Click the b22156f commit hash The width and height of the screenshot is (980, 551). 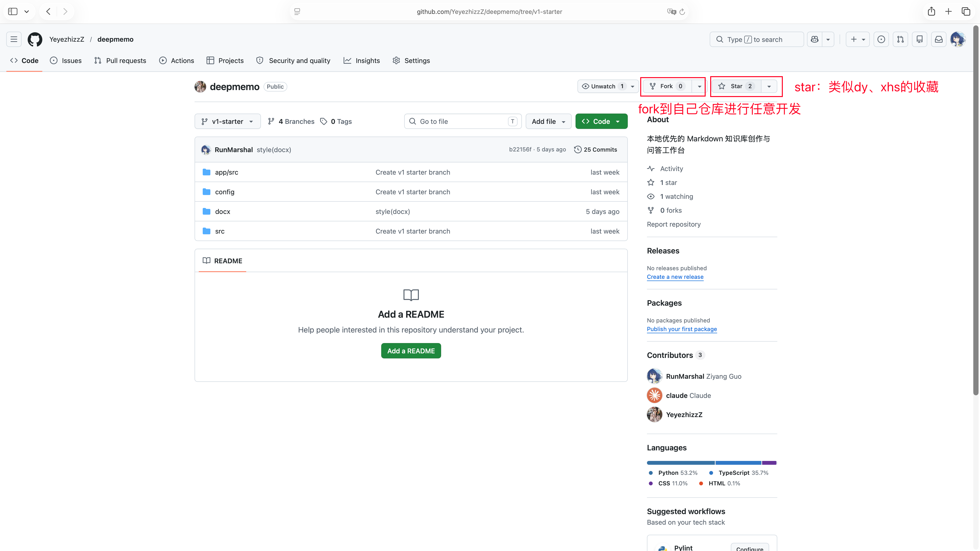[520, 149]
